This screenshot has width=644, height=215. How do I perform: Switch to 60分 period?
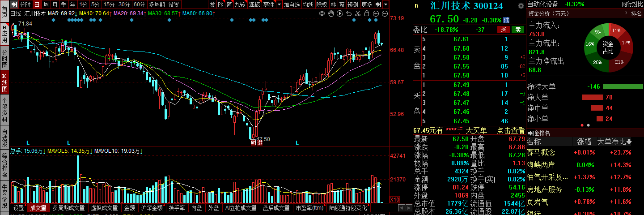(x=140, y=4)
